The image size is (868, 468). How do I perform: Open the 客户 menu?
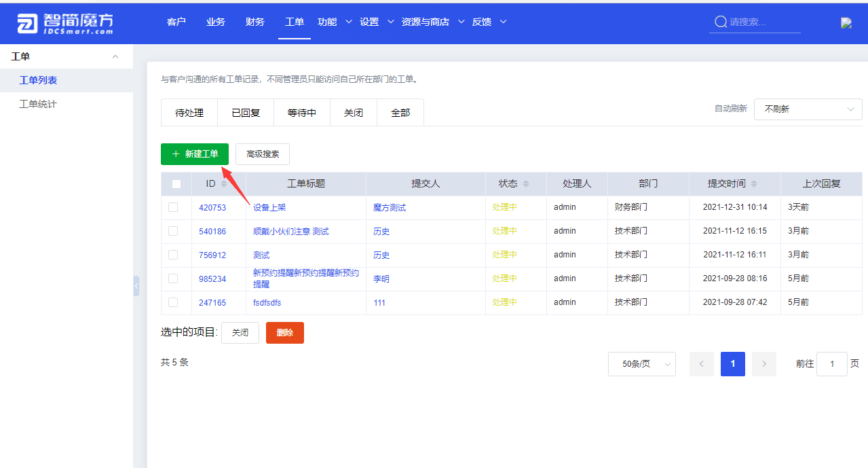click(176, 22)
